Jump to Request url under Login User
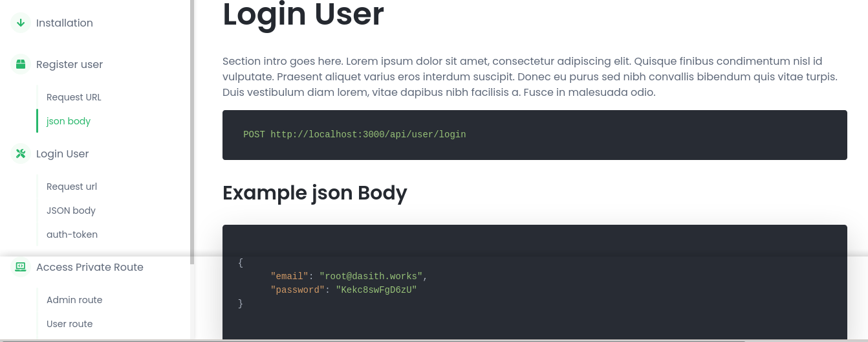The height and width of the screenshot is (342, 868). coord(72,187)
